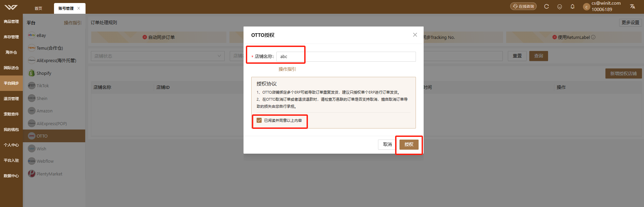This screenshot has height=207, width=644.
Task: Switch to the 首页 tab
Action: click(39, 8)
